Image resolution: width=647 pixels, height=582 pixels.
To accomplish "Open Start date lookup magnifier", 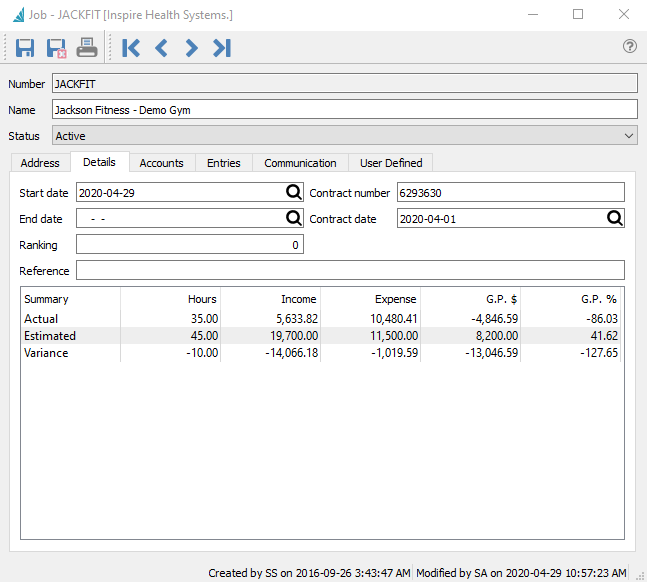I will pyautogui.click(x=294, y=193).
